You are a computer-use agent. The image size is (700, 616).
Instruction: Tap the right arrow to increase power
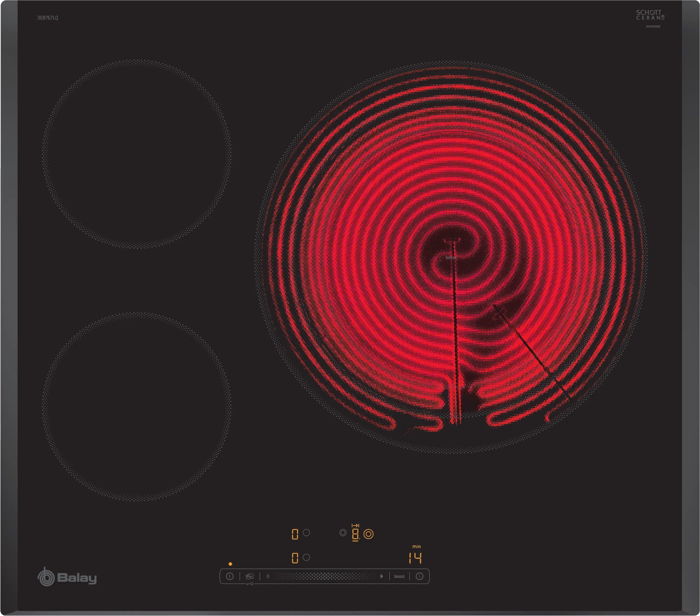click(x=381, y=576)
